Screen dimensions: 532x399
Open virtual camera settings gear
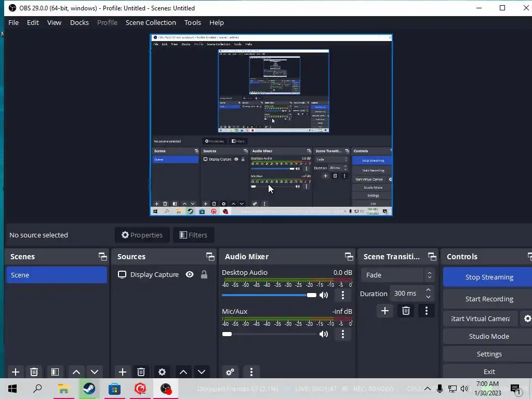[527, 318]
